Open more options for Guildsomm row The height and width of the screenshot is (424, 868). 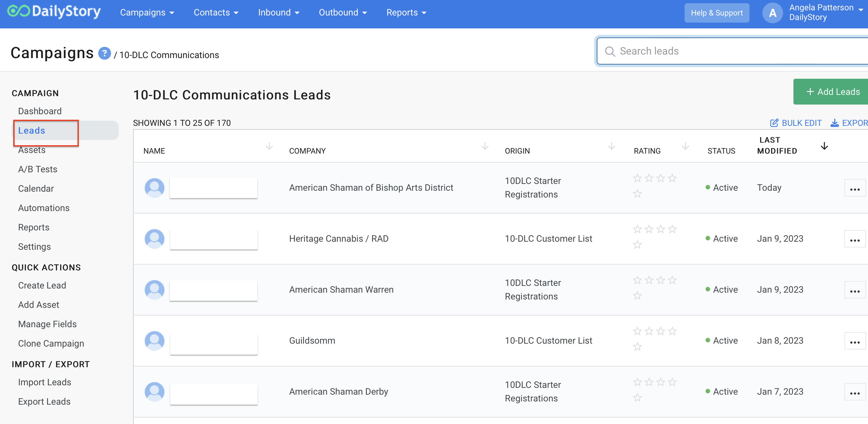[x=855, y=341]
